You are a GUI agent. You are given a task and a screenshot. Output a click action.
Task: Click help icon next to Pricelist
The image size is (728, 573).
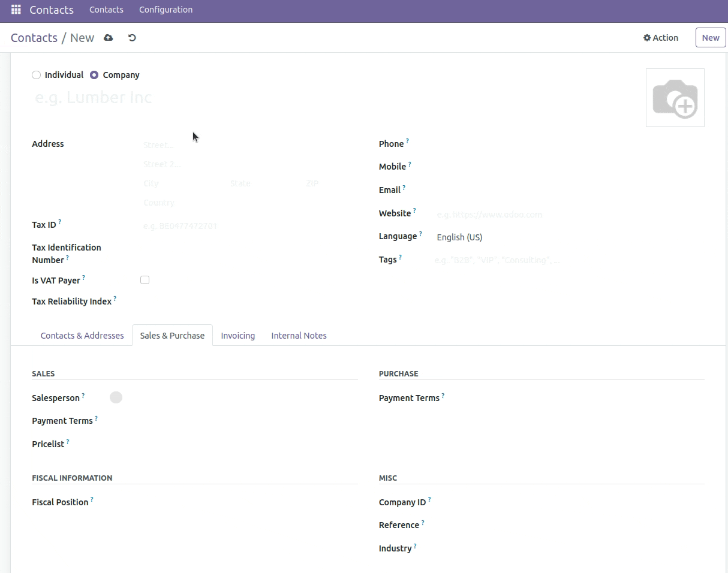pos(68,442)
